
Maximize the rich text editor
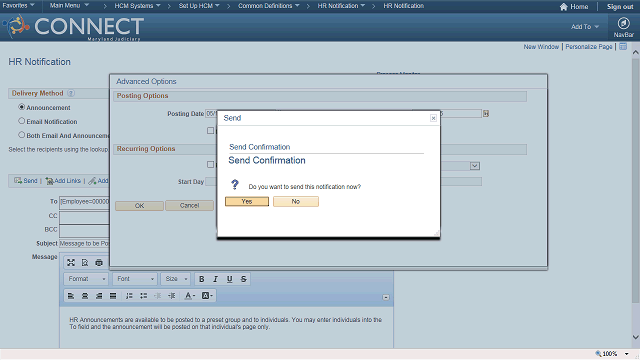(x=71, y=262)
